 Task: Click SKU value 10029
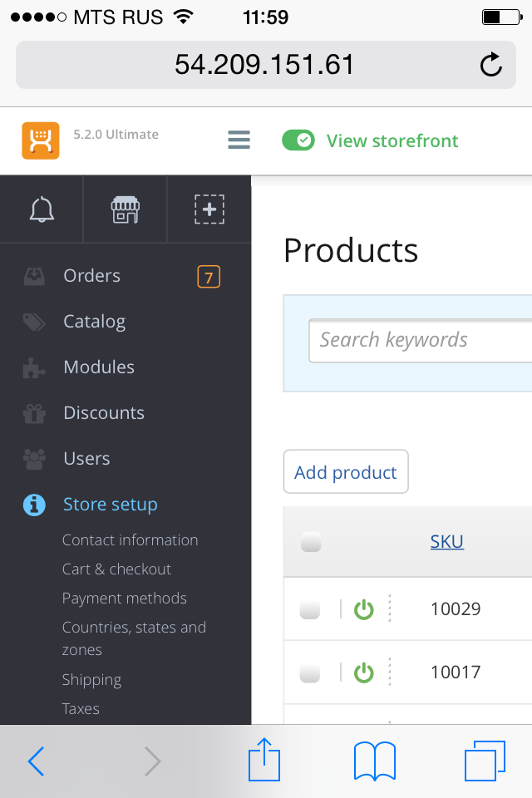click(x=456, y=609)
